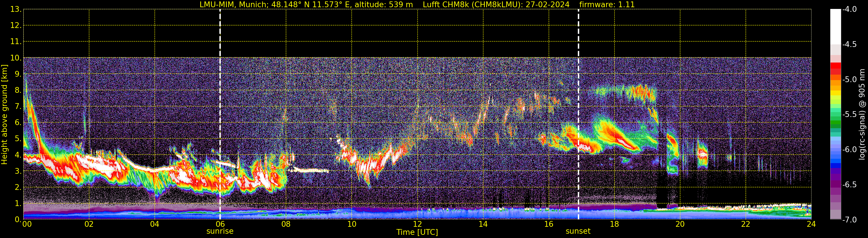Click the height-axis tick label 12

[x=16, y=26]
